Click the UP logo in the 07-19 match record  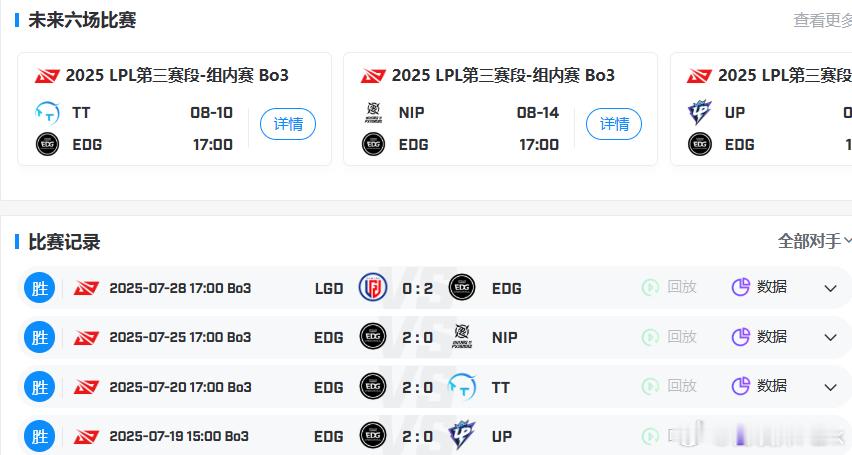click(x=462, y=435)
